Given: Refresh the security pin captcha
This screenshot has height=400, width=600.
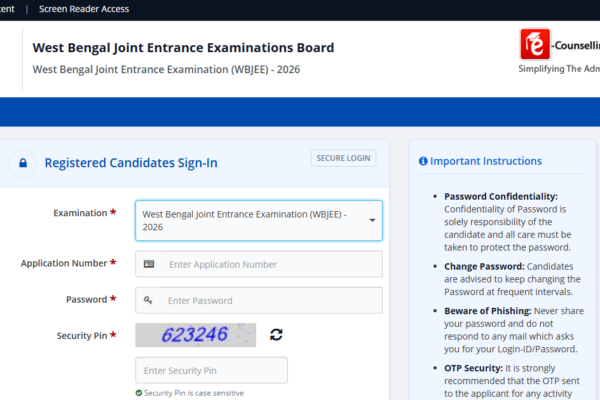Looking at the screenshot, I should pyautogui.click(x=277, y=335).
